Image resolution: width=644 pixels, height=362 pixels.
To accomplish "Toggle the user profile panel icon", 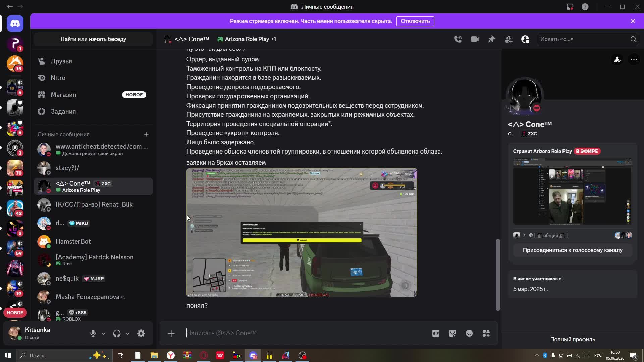I will coord(525,39).
